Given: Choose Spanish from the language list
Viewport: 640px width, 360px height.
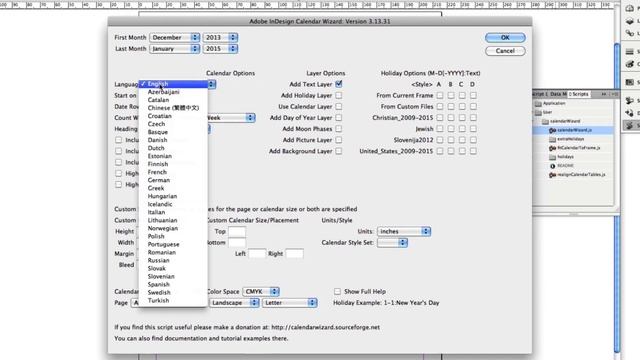Looking at the screenshot, I should click(x=159, y=284).
